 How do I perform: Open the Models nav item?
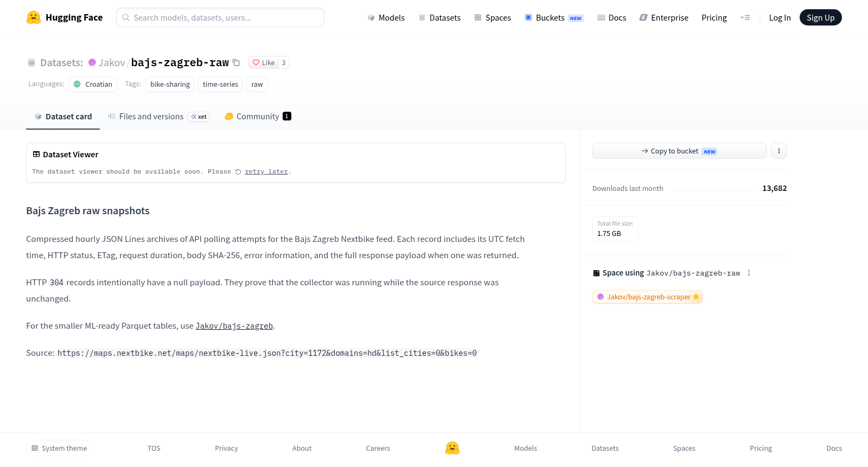(x=386, y=17)
